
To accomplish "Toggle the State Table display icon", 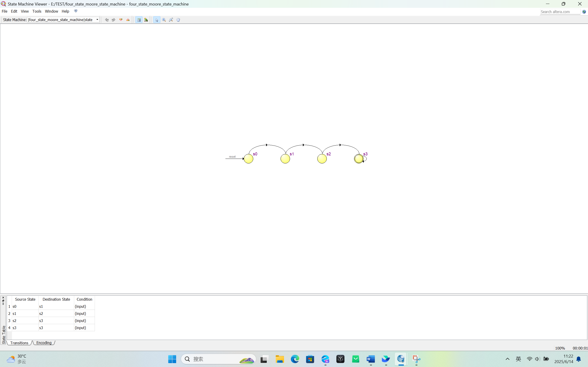I will (x=139, y=20).
